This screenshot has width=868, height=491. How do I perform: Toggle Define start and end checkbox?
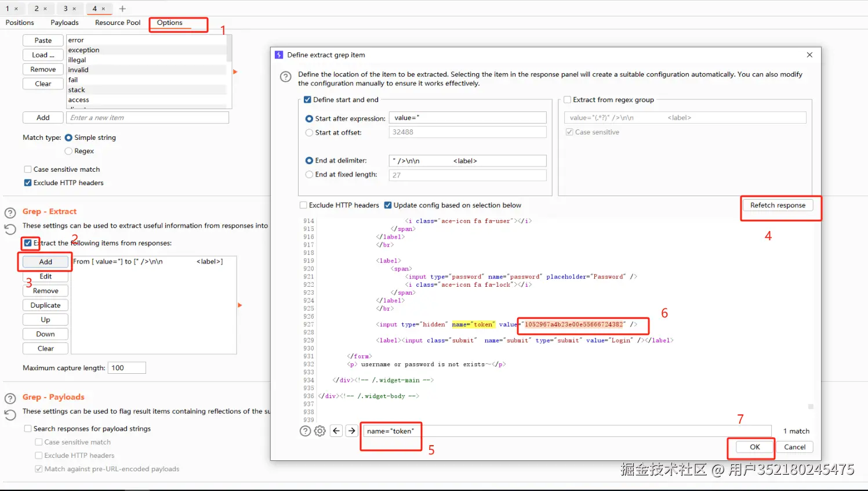pos(307,100)
